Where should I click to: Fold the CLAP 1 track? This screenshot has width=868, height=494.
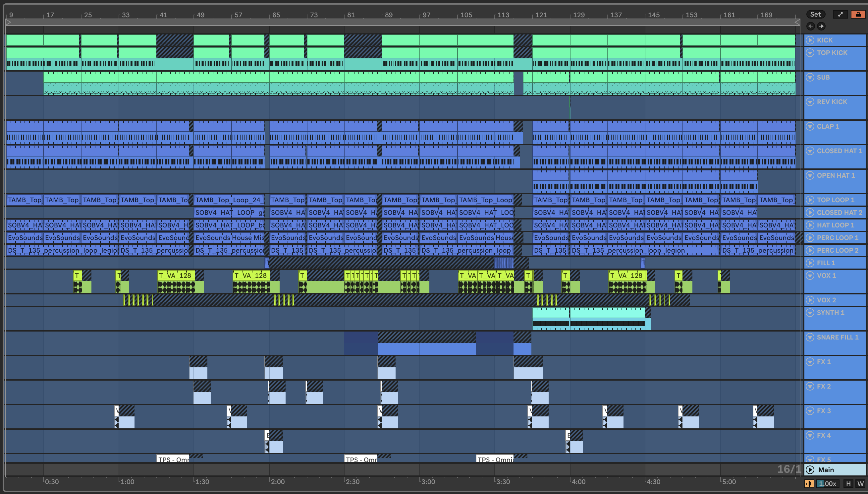click(810, 126)
